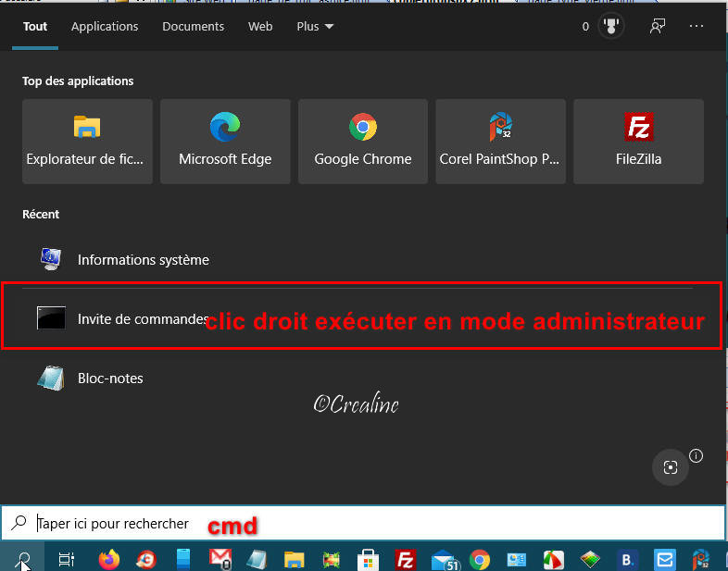Open the red swirl app on taskbar

146,559
